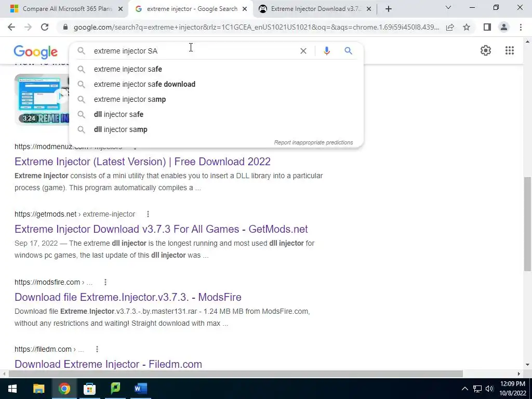This screenshot has width=532, height=399.
Task: View site information via lock icon
Action: click(x=65, y=27)
